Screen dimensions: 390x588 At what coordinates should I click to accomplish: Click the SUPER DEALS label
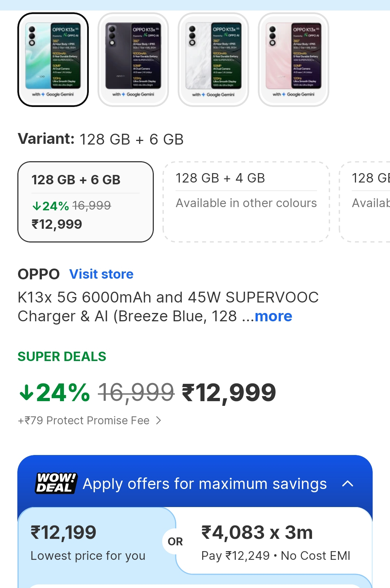click(x=62, y=357)
